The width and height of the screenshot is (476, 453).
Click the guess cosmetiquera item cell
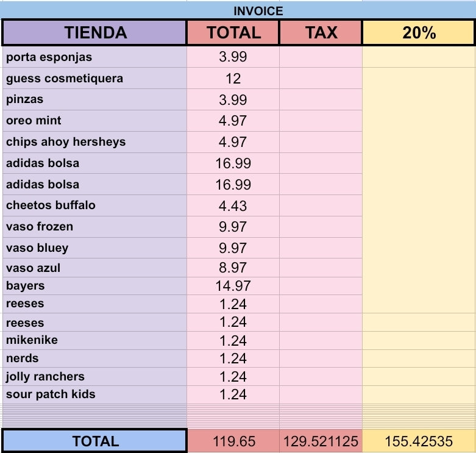pyautogui.click(x=94, y=78)
